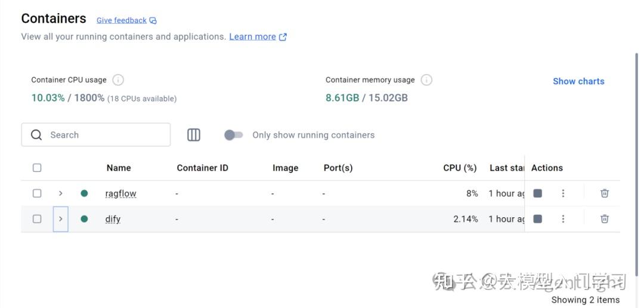The image size is (644, 308).
Task: Sort by the Name column header
Action: pyautogui.click(x=119, y=168)
